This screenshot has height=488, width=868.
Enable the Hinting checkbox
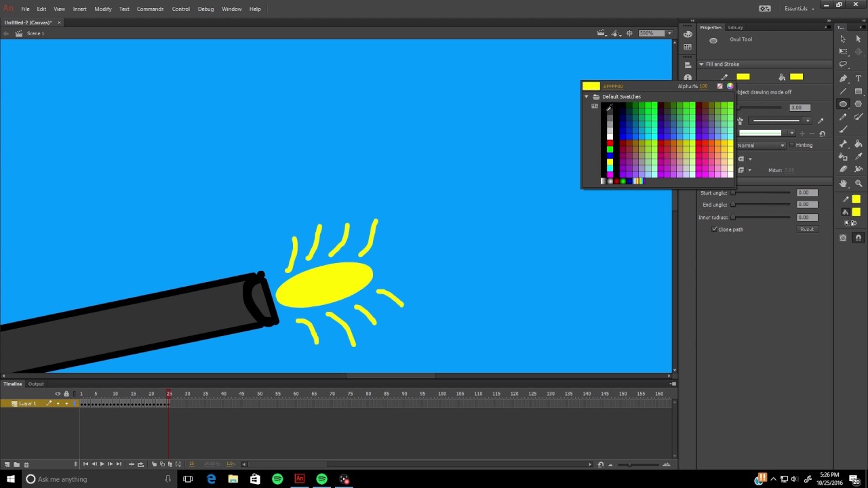coord(791,145)
